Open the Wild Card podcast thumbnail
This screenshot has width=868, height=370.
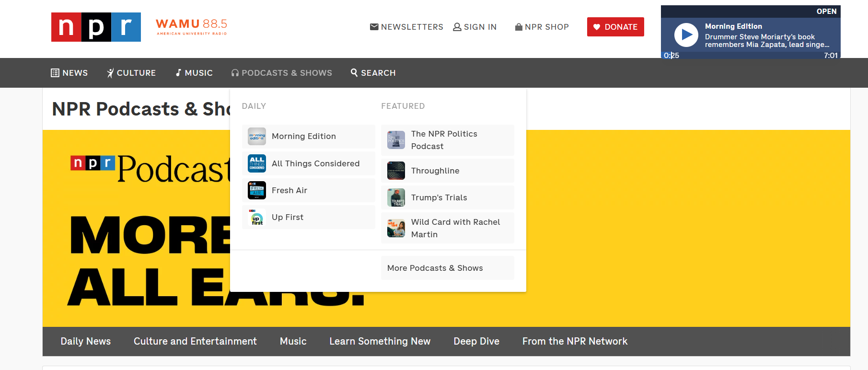396,228
